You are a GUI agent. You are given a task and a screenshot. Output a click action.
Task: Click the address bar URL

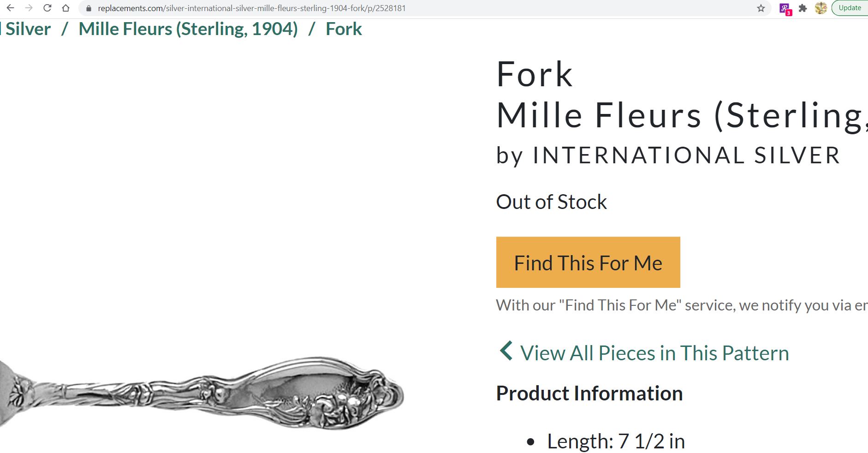pyautogui.click(x=251, y=8)
